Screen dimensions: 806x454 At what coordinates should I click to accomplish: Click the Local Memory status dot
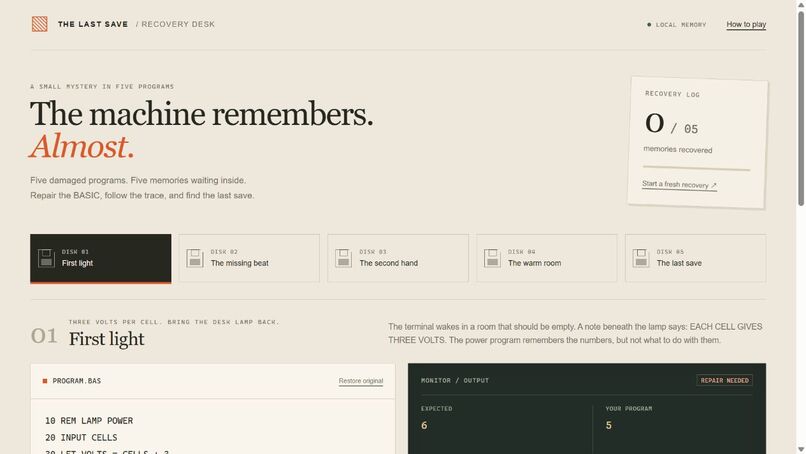click(649, 24)
